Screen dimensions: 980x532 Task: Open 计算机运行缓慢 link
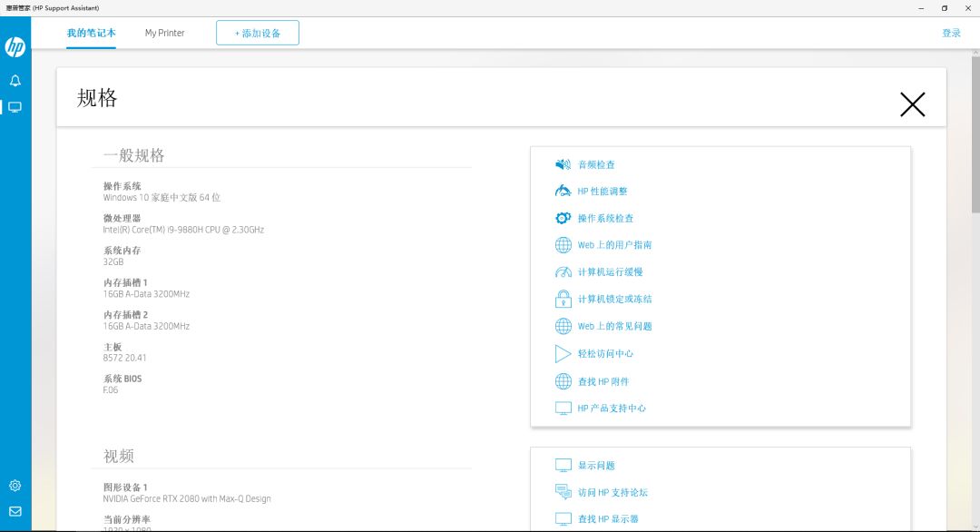[610, 272]
